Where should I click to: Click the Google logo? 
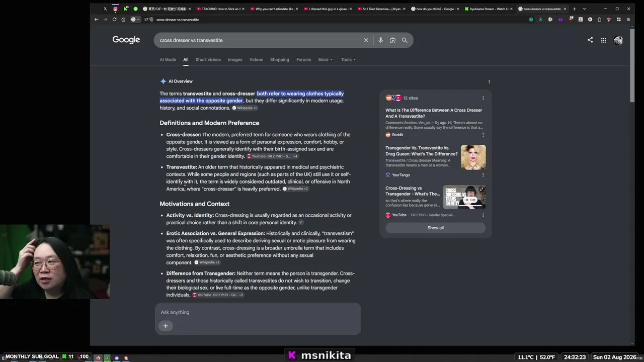(126, 40)
